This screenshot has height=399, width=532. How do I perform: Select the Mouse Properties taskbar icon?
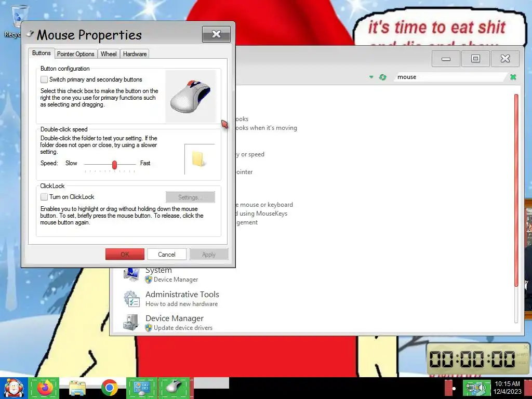[x=174, y=388]
